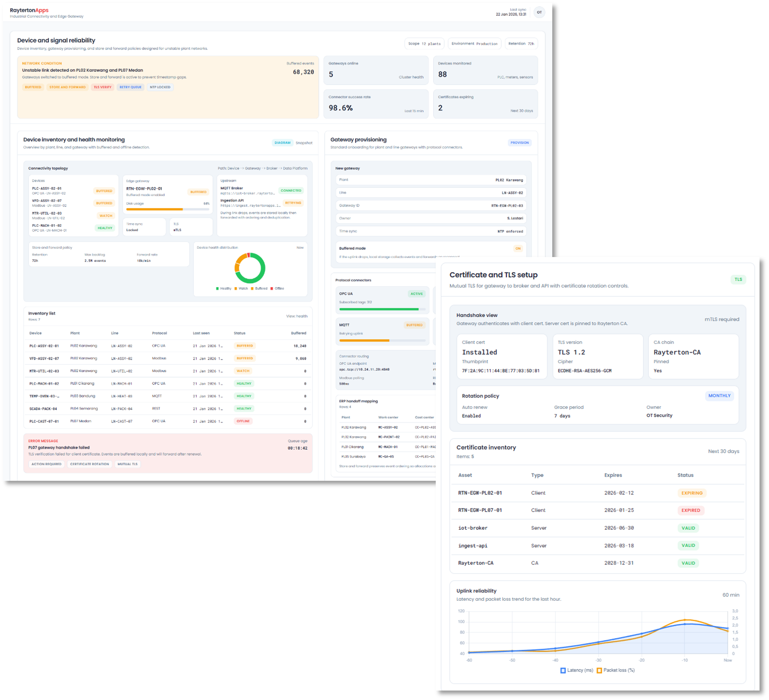Screen dimensions: 769x700
Task: Switch to the DIAGRAM view tab
Action: pos(282,143)
